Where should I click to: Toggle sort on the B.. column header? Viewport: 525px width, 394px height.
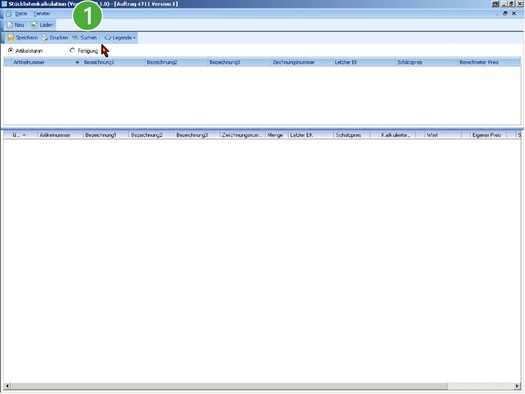[19, 135]
